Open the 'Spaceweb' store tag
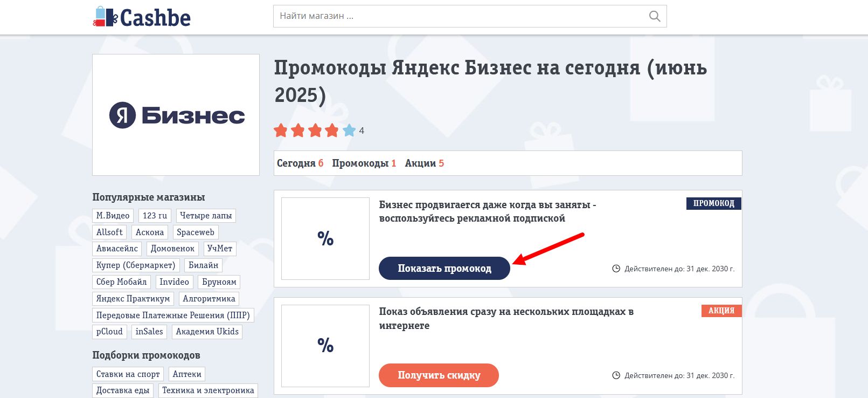Viewport: 868px width, 398px height. tap(196, 232)
